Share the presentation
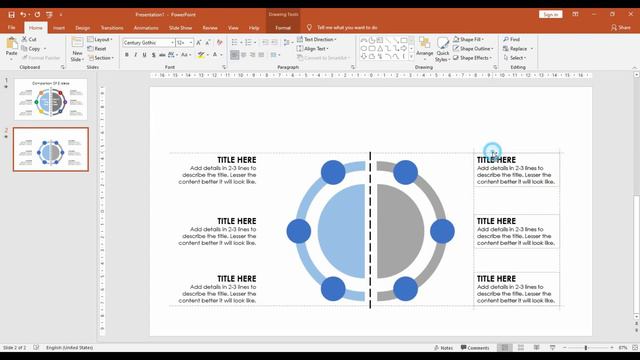The height and width of the screenshot is (360, 640). click(620, 27)
